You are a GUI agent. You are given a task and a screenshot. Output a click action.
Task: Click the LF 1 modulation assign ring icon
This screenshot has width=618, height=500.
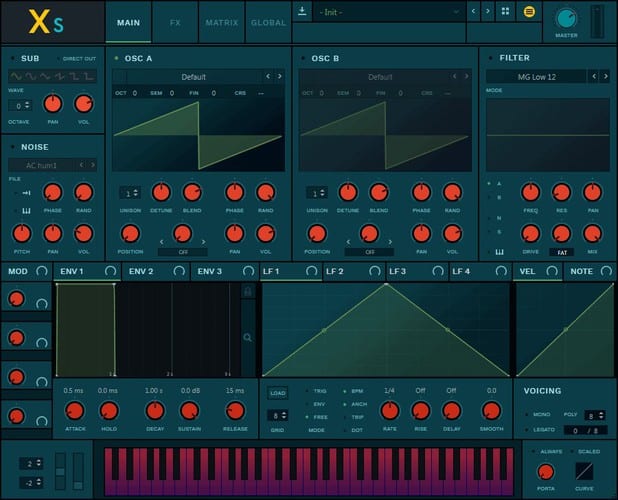tap(311, 271)
